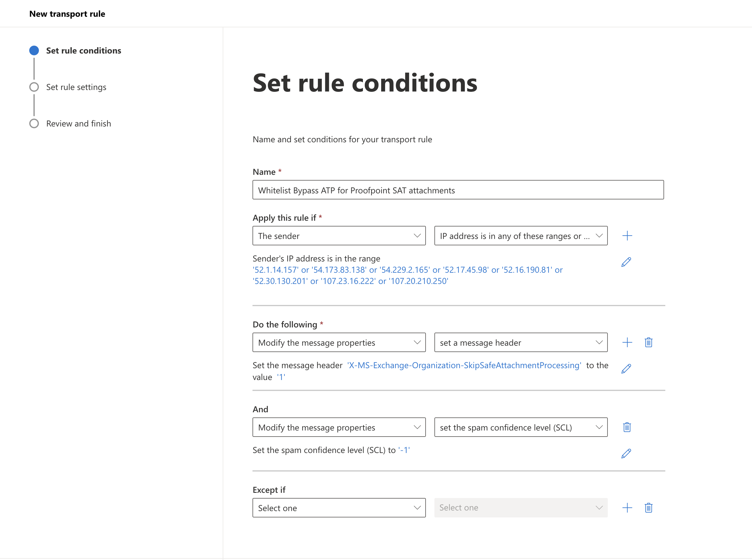Delete the set a message header action
752x560 pixels.
point(648,342)
